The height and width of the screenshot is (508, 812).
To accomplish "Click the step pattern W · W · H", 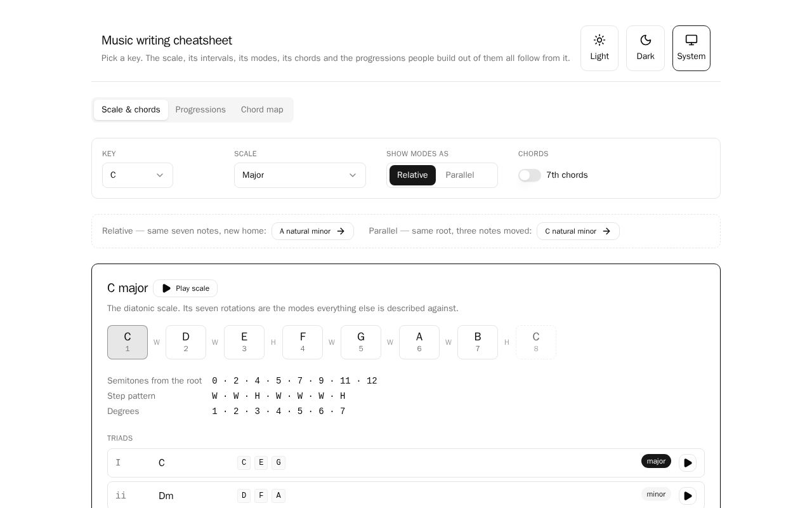I will coord(278,396).
